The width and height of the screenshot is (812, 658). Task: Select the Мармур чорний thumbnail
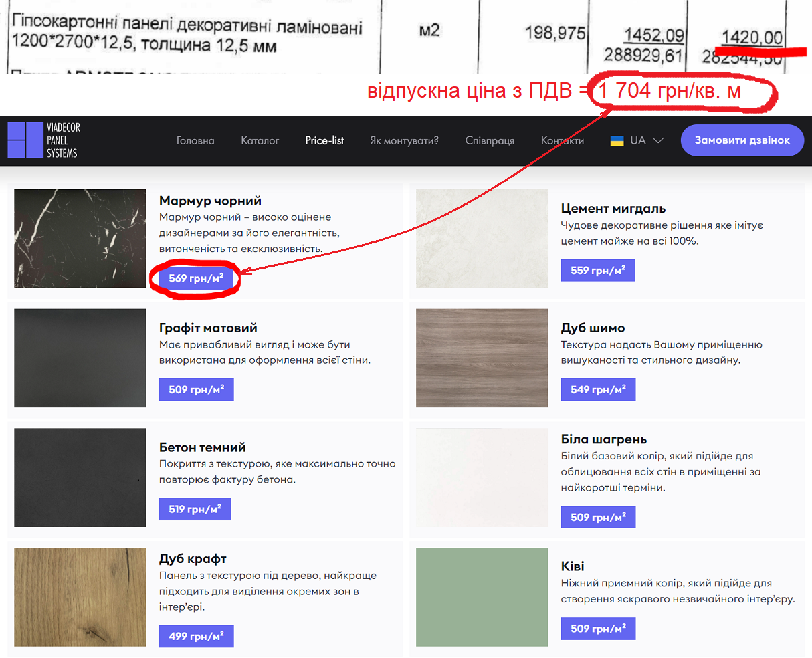(80, 239)
